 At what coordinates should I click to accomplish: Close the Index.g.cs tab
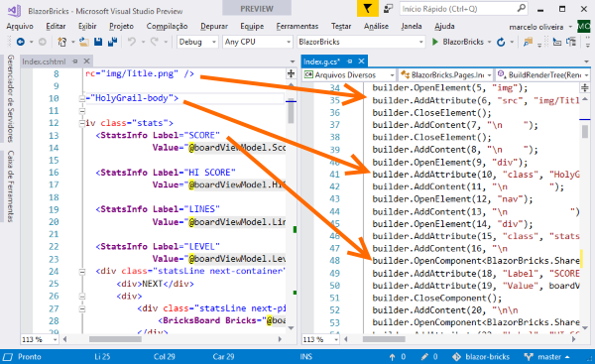[x=361, y=61]
